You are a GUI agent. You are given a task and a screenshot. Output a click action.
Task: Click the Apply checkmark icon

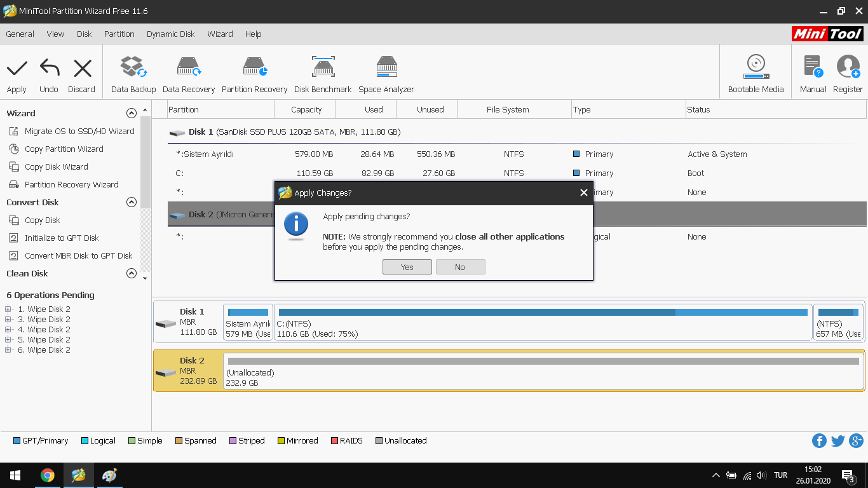(17, 68)
